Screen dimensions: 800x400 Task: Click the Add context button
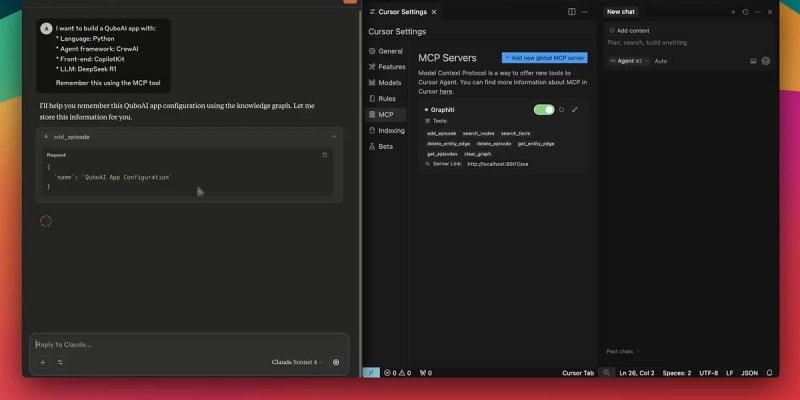630,31
